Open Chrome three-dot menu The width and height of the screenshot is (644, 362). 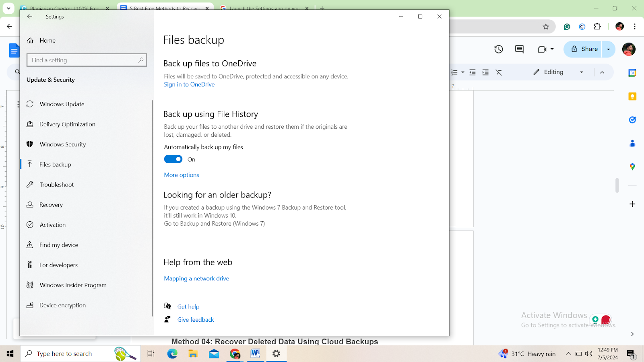click(x=635, y=27)
